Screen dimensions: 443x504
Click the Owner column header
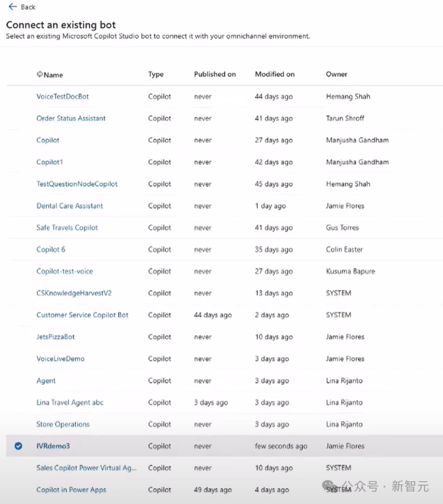336,74
